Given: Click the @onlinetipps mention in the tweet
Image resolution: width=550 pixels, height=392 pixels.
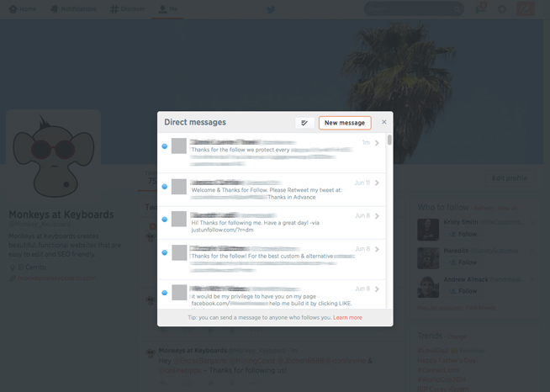Looking at the screenshot, I should tap(180, 370).
